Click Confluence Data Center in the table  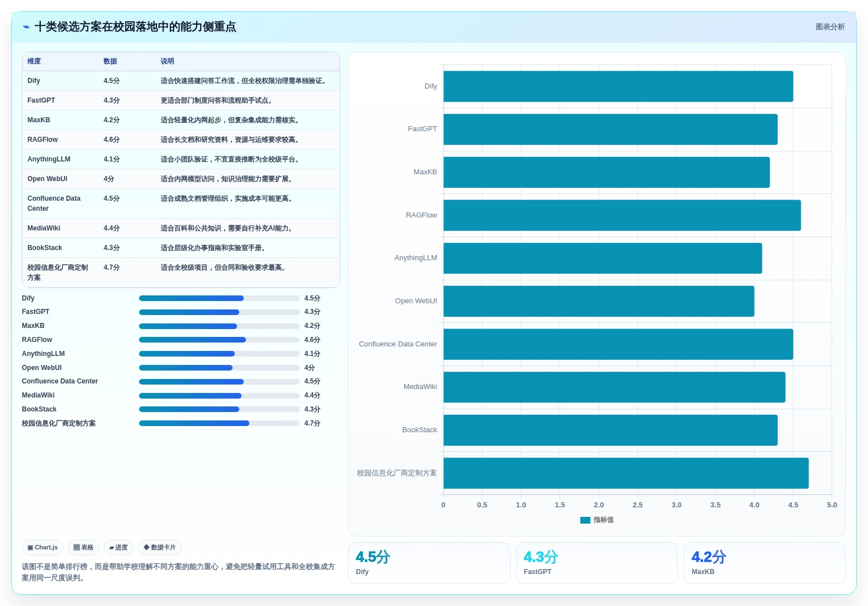coord(54,203)
